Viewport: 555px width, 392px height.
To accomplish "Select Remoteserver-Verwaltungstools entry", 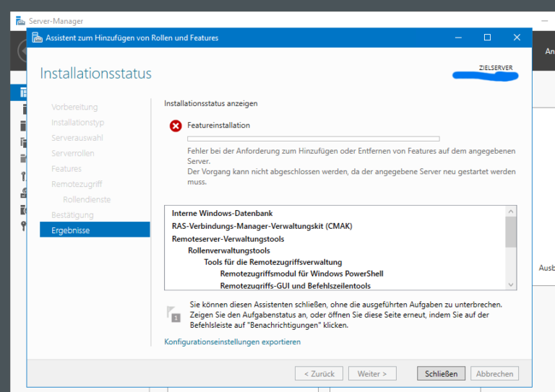I will [228, 239].
